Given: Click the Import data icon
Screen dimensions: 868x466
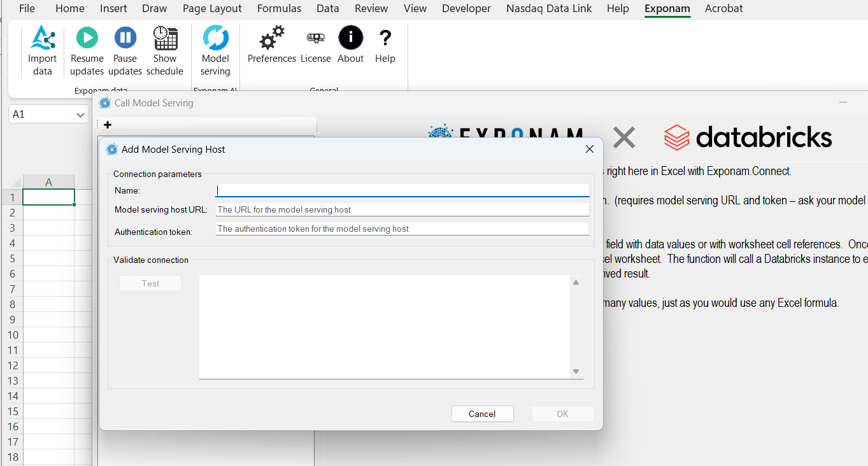Looking at the screenshot, I should (43, 39).
